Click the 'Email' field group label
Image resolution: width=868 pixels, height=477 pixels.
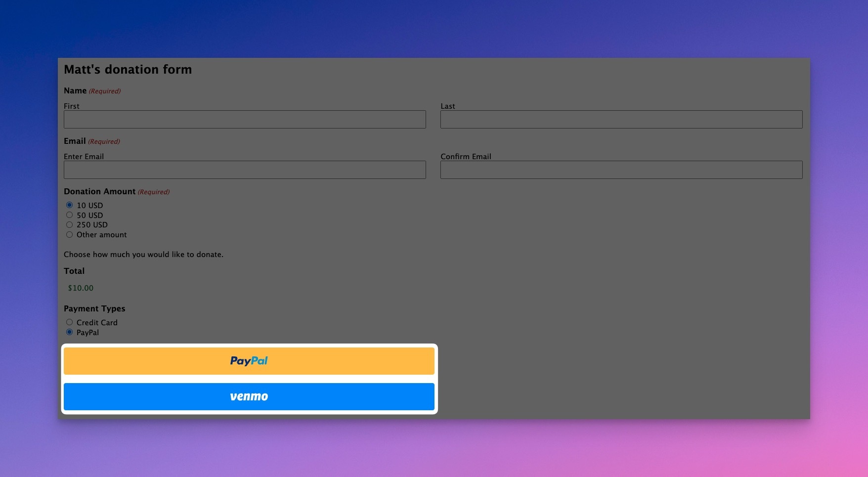[75, 141]
